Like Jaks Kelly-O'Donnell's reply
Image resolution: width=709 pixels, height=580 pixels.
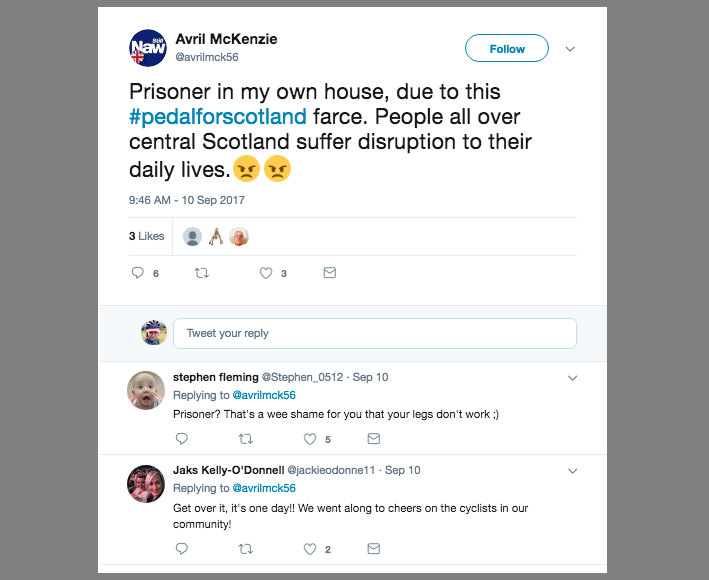309,548
